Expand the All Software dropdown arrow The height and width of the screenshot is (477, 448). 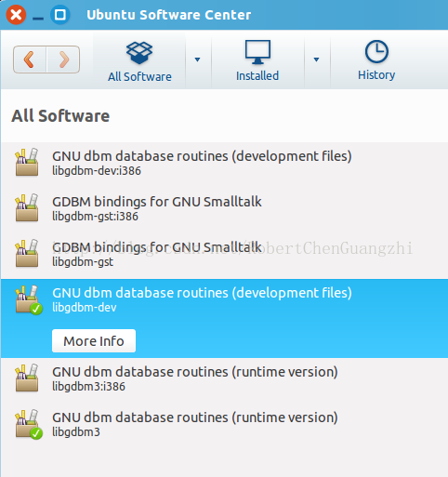tap(197, 60)
